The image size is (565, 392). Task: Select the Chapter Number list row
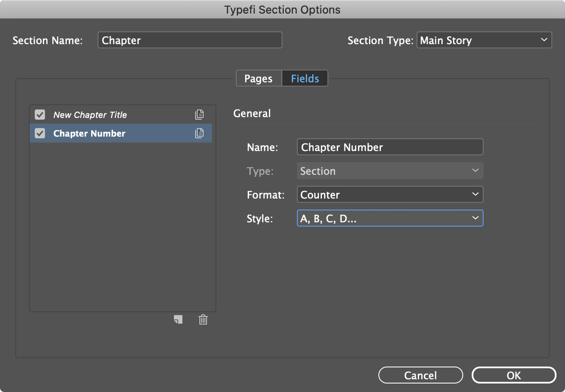coord(121,133)
